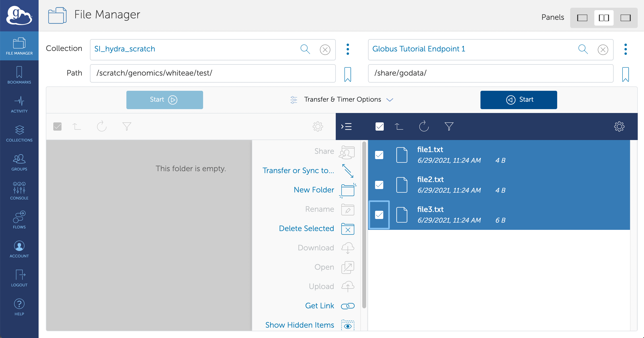Toggle the select-all checkbox in right panel

[379, 126]
